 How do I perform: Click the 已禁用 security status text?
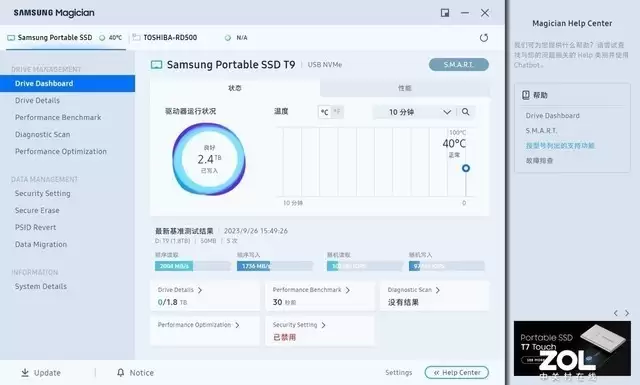coord(284,338)
